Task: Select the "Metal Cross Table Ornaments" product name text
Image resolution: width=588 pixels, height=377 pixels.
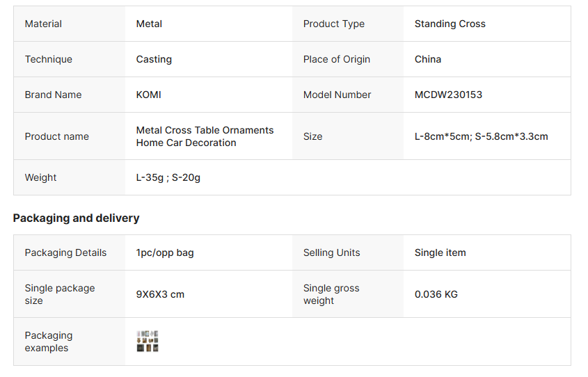Action: tap(205, 130)
